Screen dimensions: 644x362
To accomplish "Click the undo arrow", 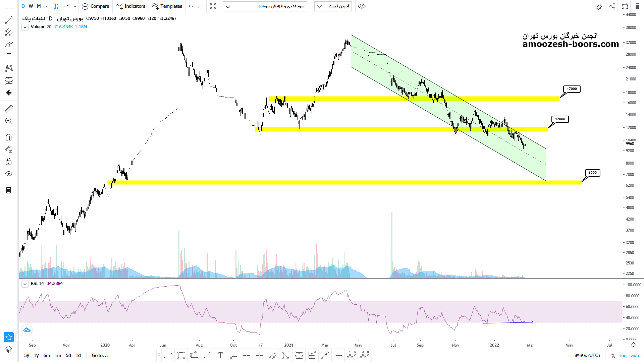I will pos(191,6).
